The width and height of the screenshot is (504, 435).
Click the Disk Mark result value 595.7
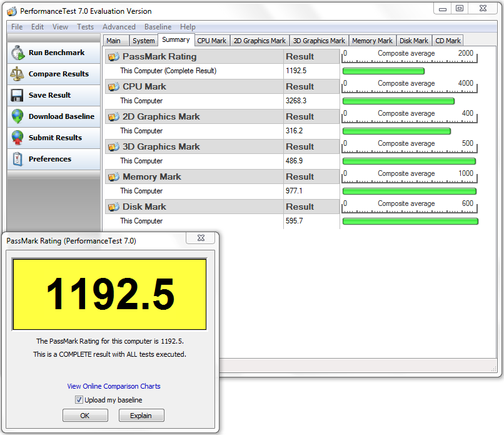tap(294, 221)
